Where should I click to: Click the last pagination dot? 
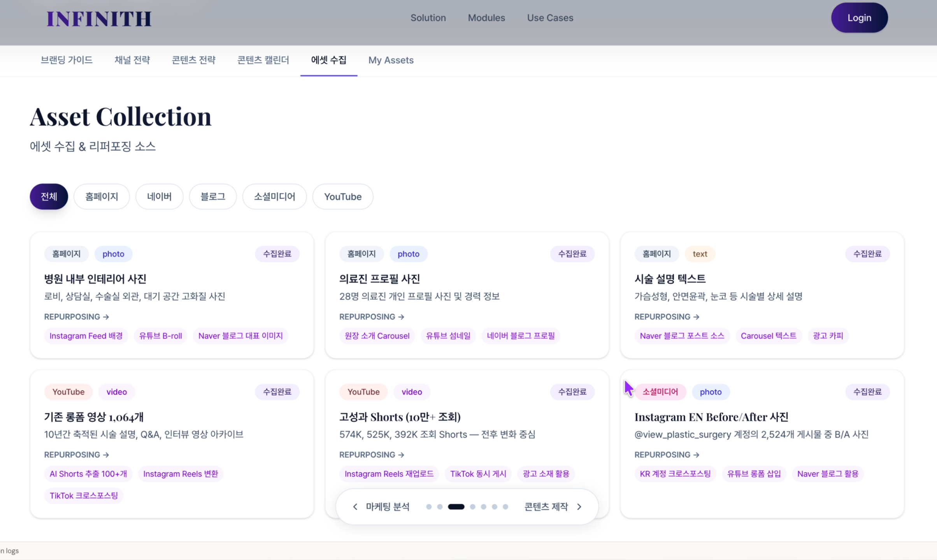click(505, 507)
